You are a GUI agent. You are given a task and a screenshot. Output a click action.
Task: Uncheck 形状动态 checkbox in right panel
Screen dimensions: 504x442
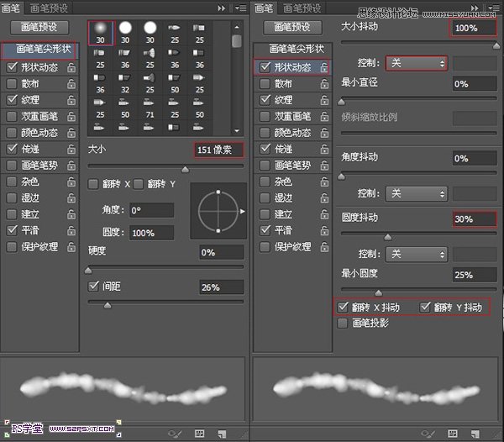[265, 67]
